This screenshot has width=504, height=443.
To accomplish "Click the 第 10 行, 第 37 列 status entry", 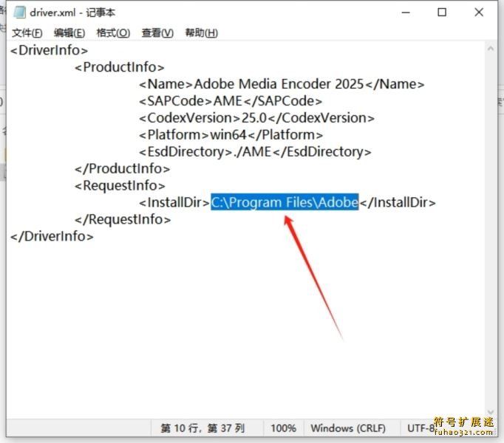I will coord(202,428).
